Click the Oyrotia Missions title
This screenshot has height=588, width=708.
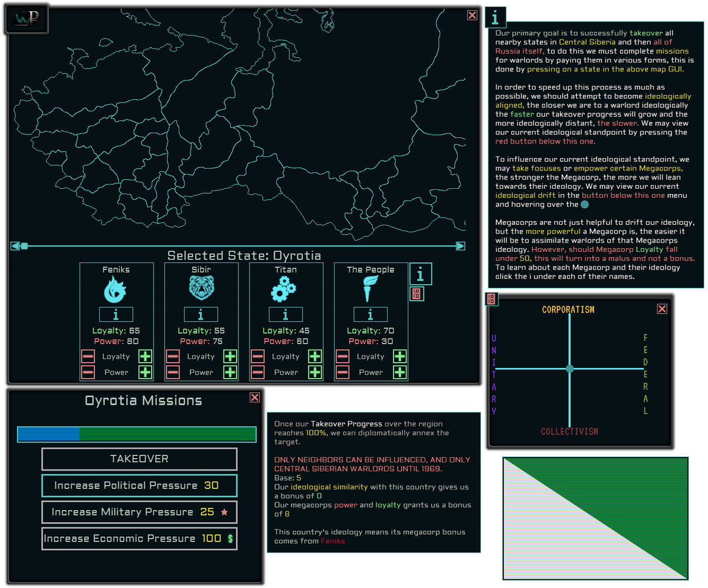(143, 400)
